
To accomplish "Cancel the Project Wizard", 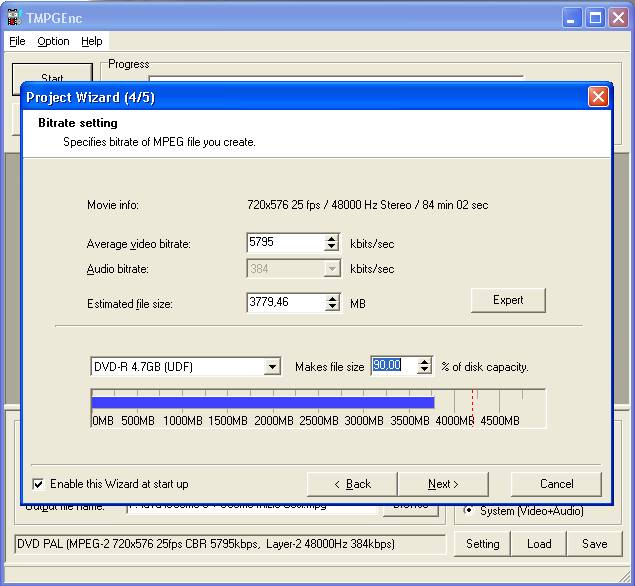I will 556,484.
